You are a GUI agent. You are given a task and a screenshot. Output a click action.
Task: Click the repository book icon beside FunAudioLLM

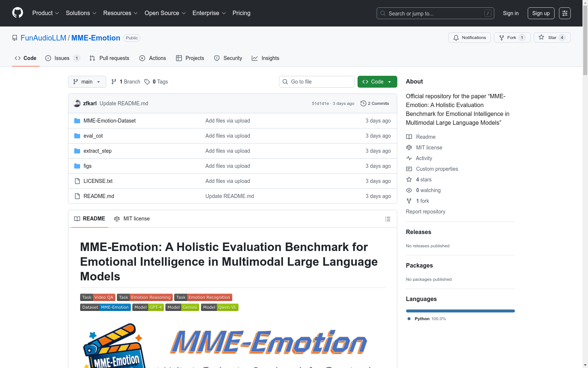click(15, 38)
